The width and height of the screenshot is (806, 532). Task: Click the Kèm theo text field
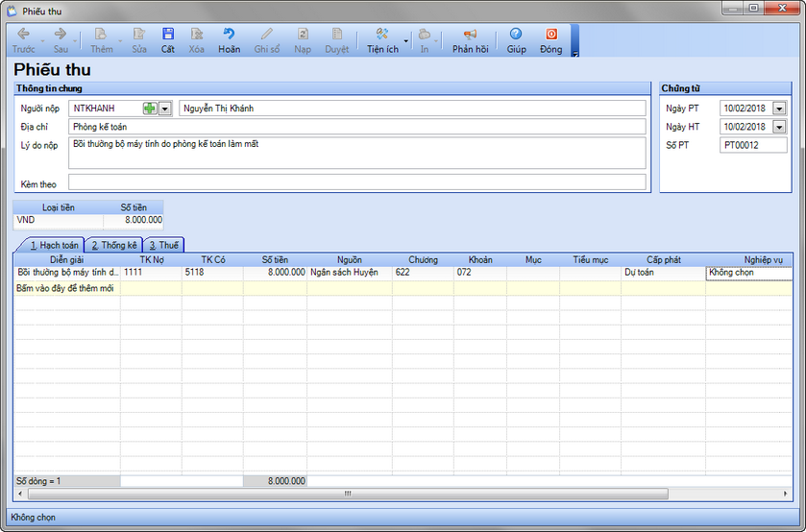point(356,181)
